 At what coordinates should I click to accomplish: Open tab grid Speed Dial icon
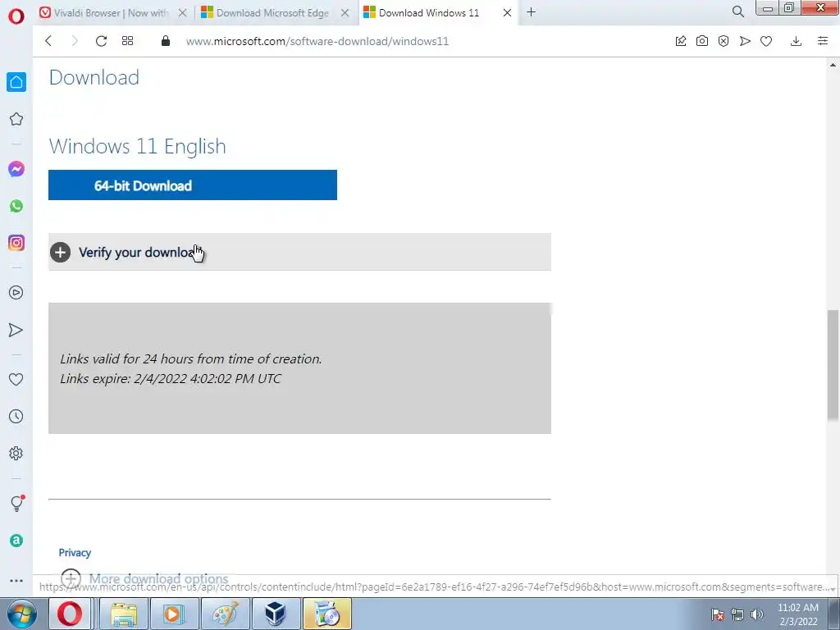pyautogui.click(x=127, y=41)
